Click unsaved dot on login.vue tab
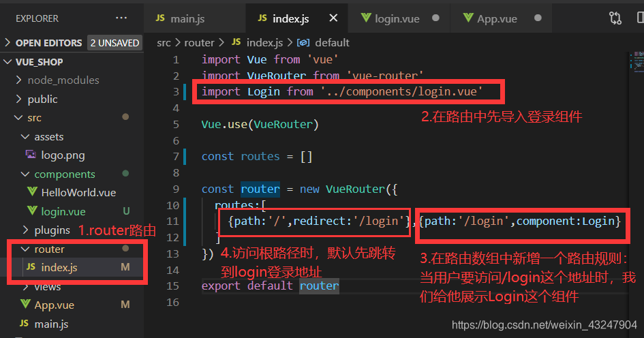The height and width of the screenshot is (338, 644). point(435,18)
